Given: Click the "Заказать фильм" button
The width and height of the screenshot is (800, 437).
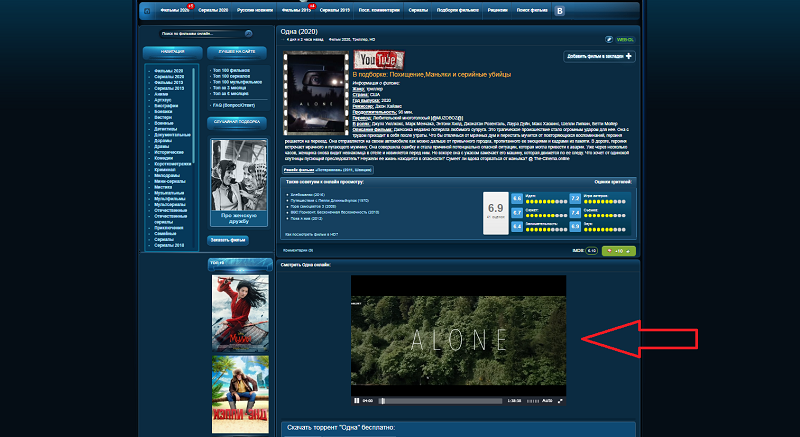Looking at the screenshot, I should pos(228,240).
